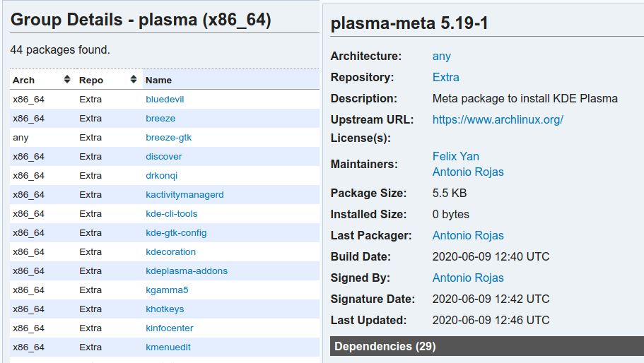
Task: Sort table by Repo column arrows
Action: 134,80
